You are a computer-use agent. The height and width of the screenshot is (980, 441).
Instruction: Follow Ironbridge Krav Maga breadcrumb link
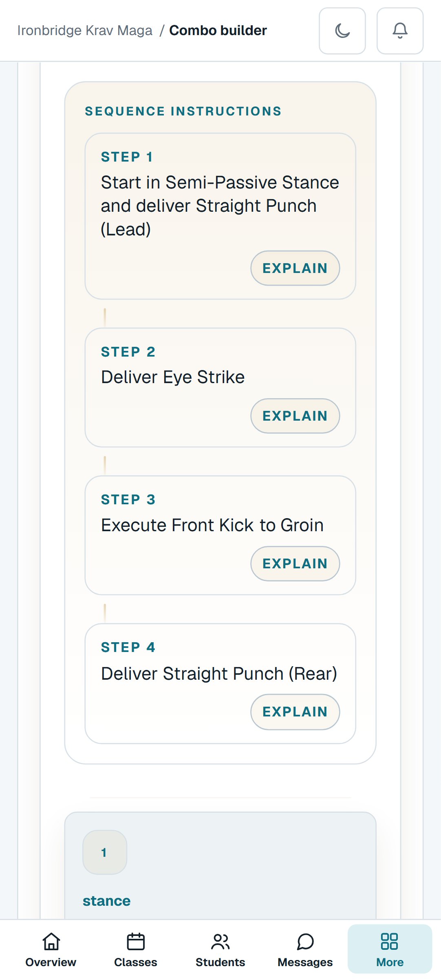85,31
